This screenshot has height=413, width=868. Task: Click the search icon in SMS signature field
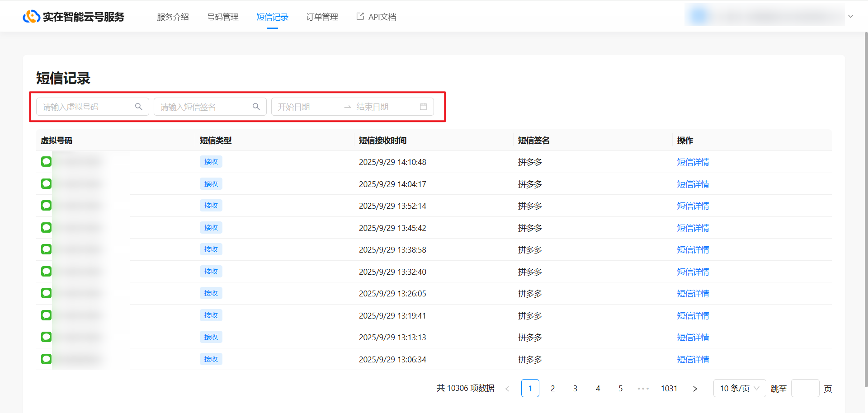click(x=256, y=107)
